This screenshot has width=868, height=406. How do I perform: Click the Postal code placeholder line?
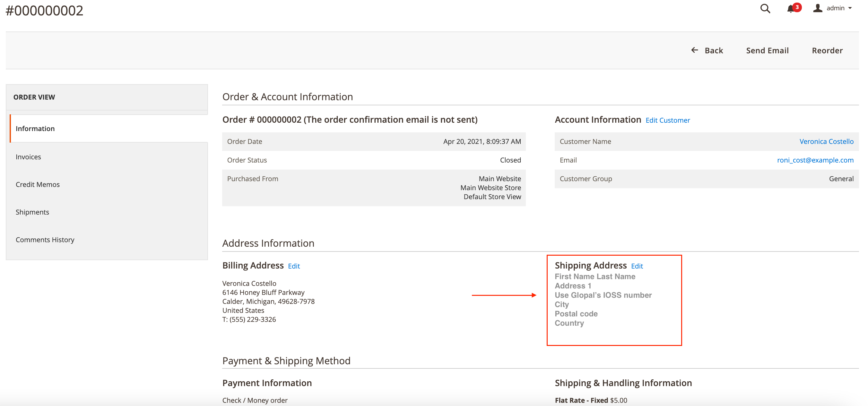click(576, 314)
